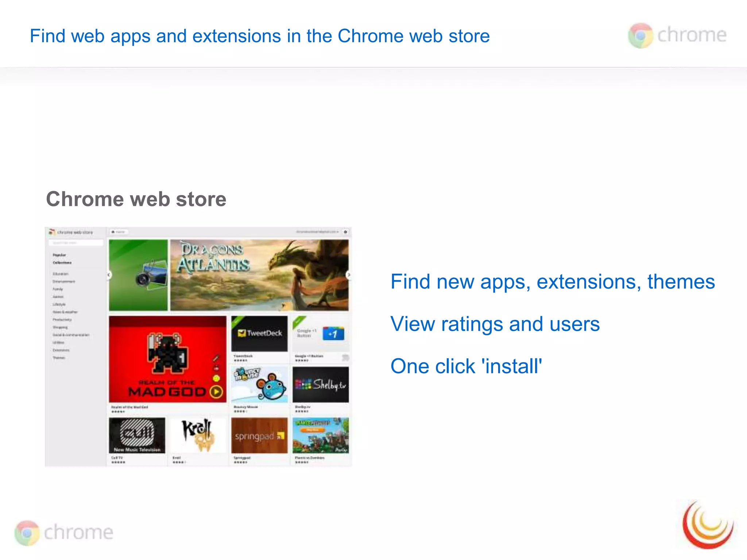
Task: Open the Shelby.tv app tile
Action: pyautogui.click(x=321, y=385)
